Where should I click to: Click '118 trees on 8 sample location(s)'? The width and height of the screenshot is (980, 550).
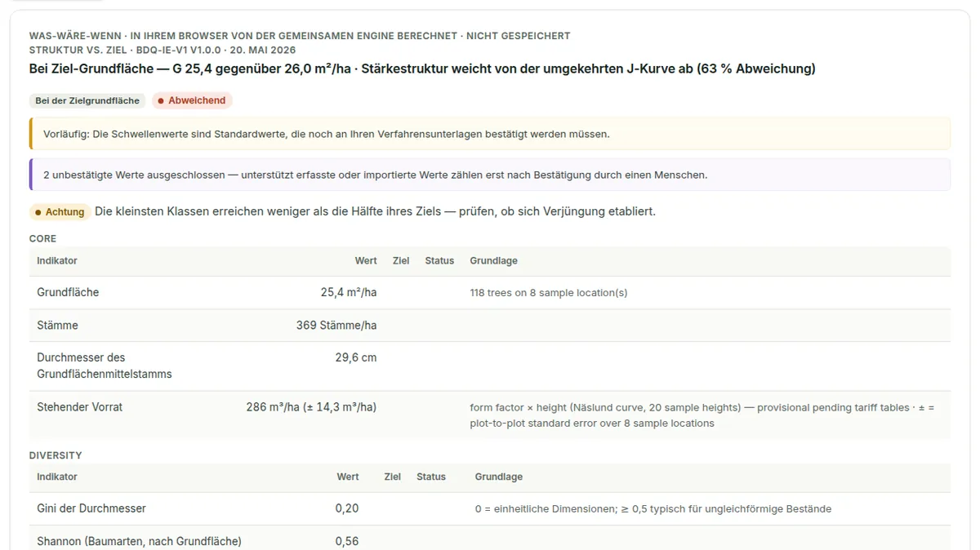point(549,292)
